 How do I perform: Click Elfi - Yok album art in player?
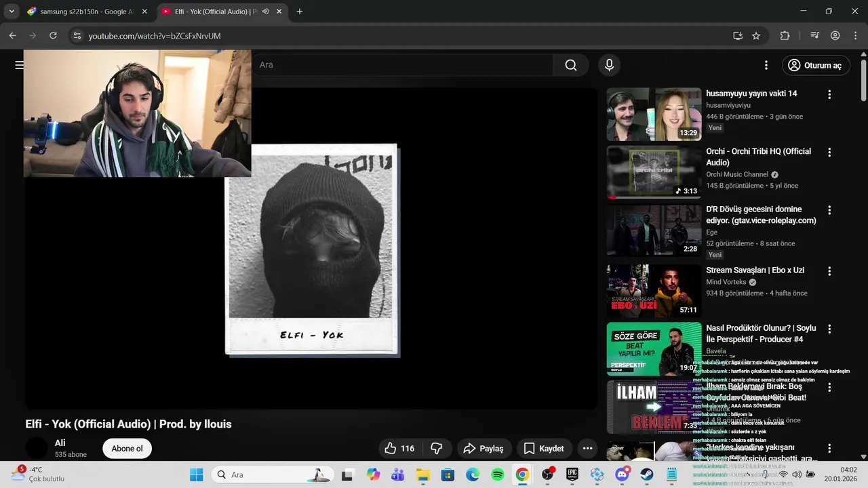[x=312, y=249]
